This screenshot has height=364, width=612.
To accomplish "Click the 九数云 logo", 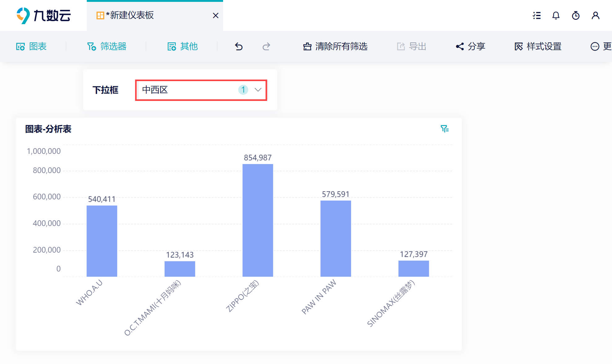I will point(44,15).
